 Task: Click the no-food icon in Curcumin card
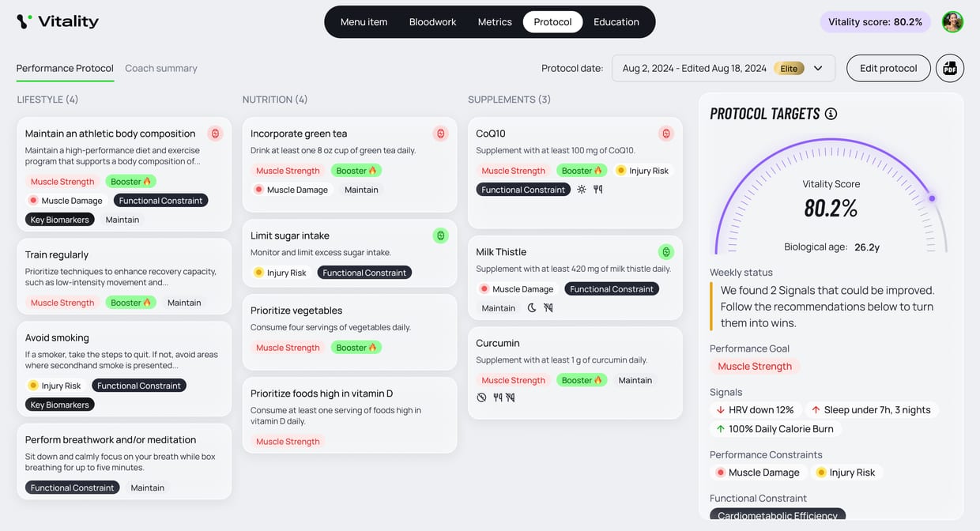coord(481,397)
